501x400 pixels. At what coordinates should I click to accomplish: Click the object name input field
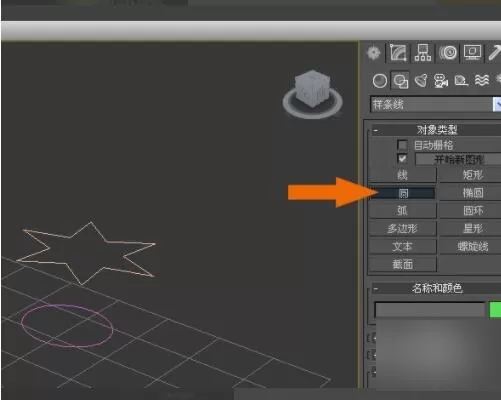coord(430,310)
